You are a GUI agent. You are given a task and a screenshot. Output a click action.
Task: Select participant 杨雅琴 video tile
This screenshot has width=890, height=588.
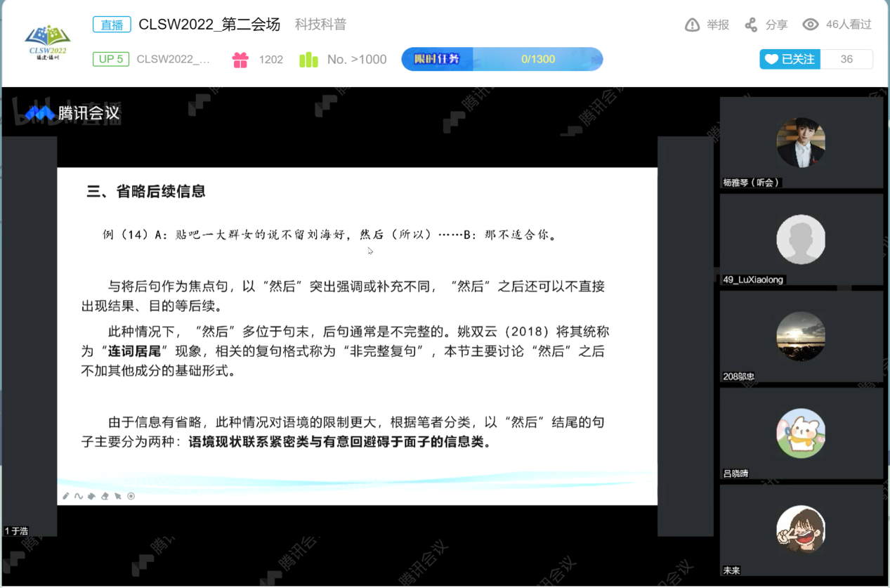coord(801,143)
